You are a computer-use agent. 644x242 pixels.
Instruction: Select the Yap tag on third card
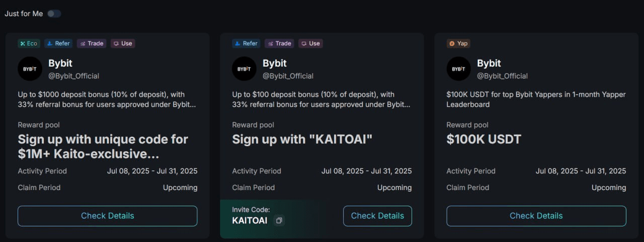(x=458, y=43)
